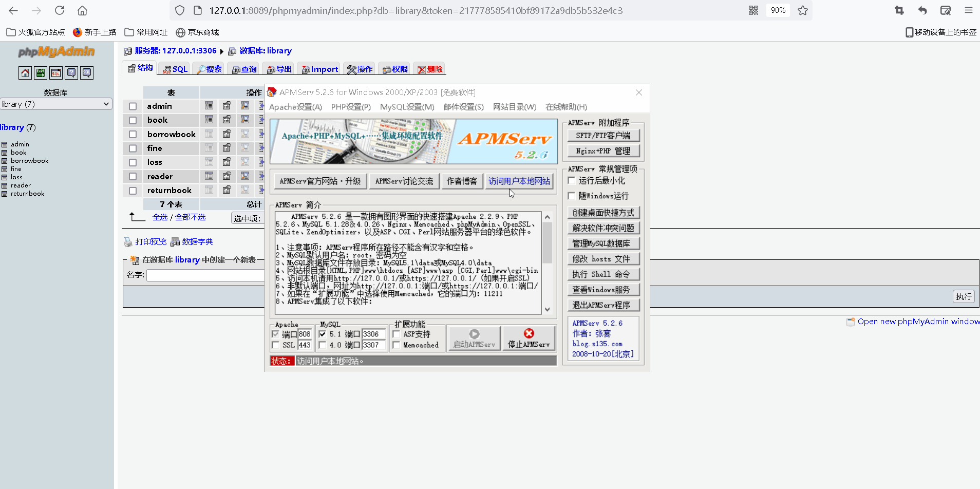
Task: Click the search icon in book row
Action: tap(245, 120)
